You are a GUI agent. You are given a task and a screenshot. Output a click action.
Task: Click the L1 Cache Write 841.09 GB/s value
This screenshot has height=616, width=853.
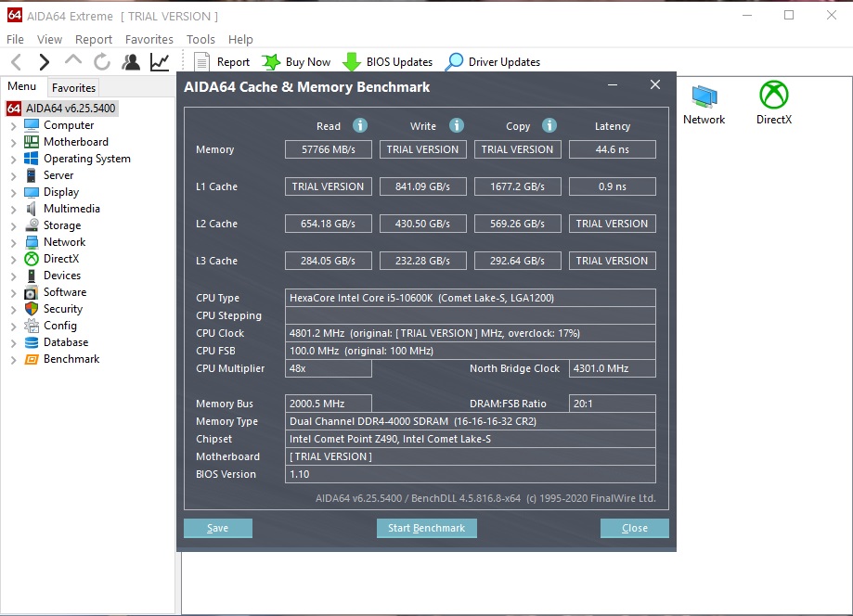point(422,186)
